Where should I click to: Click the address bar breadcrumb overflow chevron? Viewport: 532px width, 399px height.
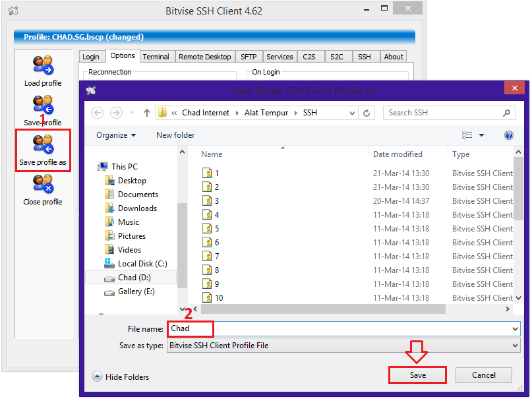[174, 113]
